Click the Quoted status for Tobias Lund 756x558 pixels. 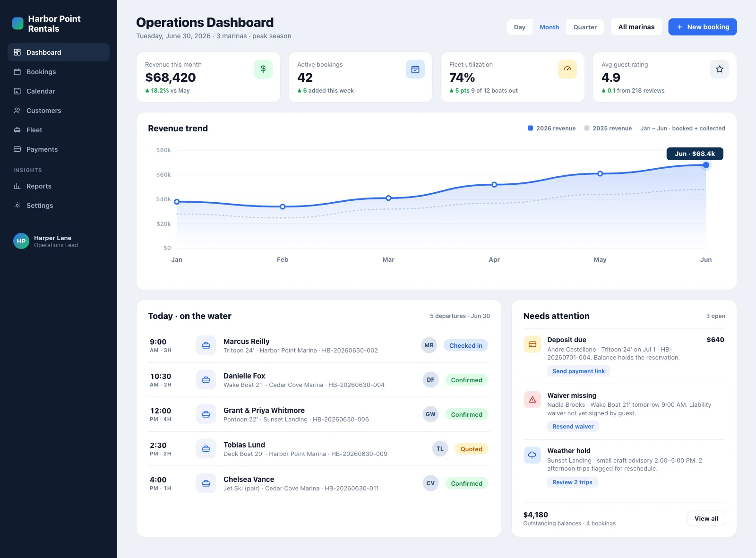click(x=471, y=449)
